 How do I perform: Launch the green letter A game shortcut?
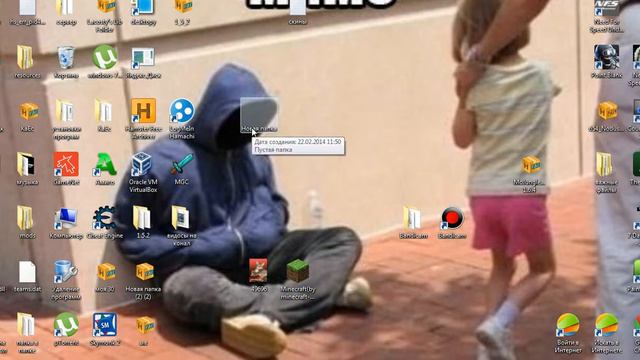pyautogui.click(x=105, y=168)
